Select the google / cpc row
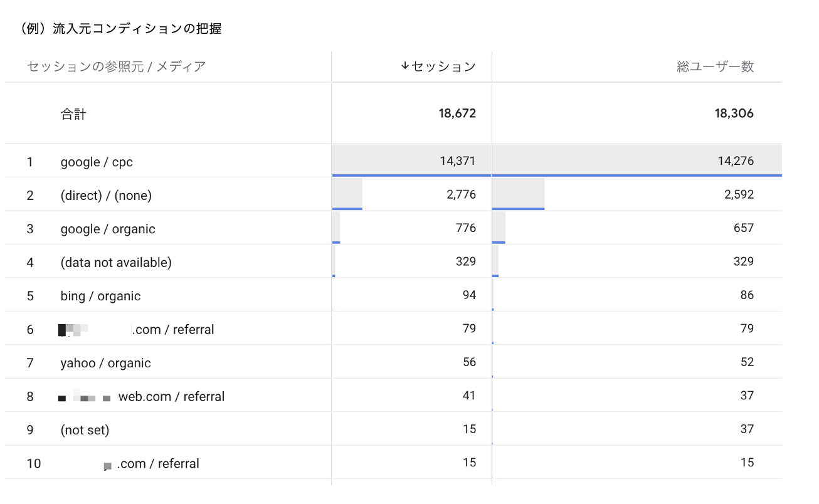 coord(97,162)
